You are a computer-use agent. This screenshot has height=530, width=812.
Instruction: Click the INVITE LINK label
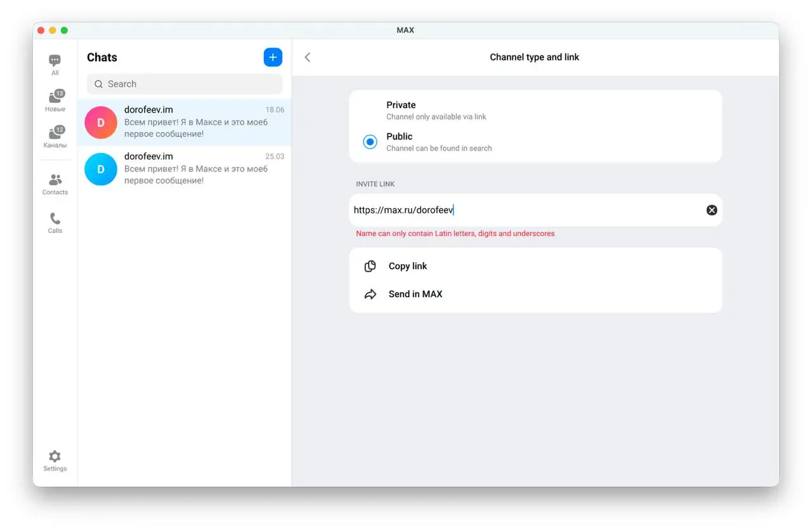point(376,184)
